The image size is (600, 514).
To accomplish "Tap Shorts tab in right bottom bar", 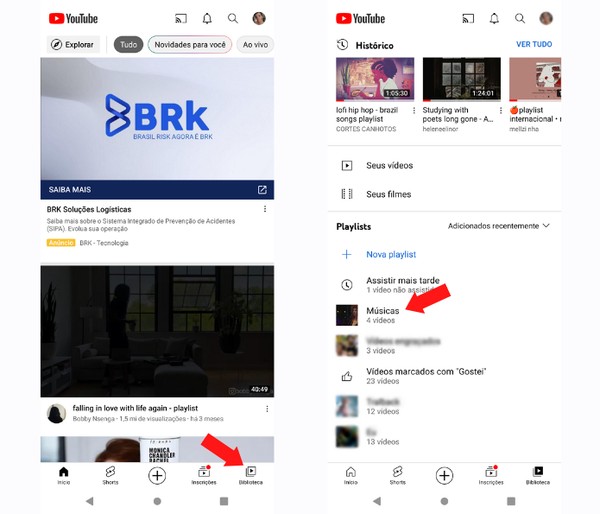I will [x=398, y=475].
